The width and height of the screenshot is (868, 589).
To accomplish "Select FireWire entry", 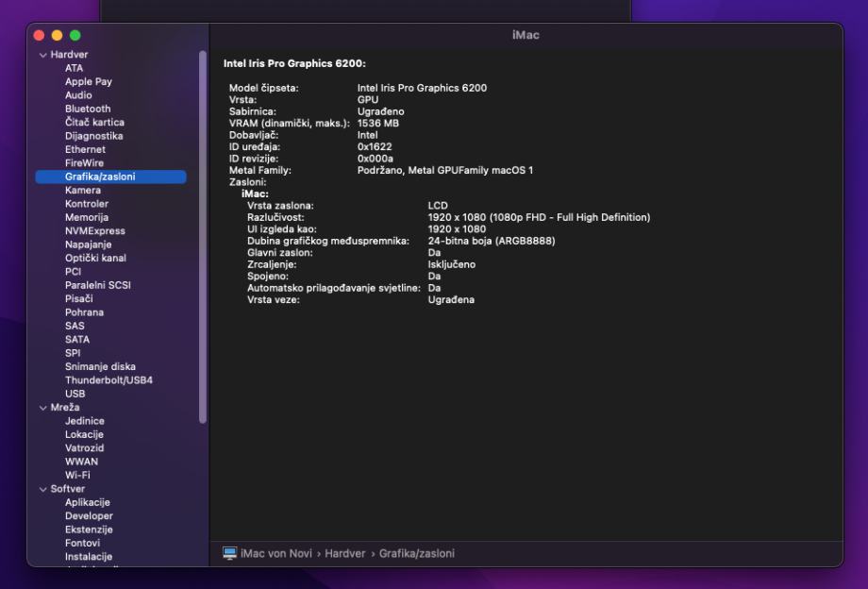I will pyautogui.click(x=84, y=163).
